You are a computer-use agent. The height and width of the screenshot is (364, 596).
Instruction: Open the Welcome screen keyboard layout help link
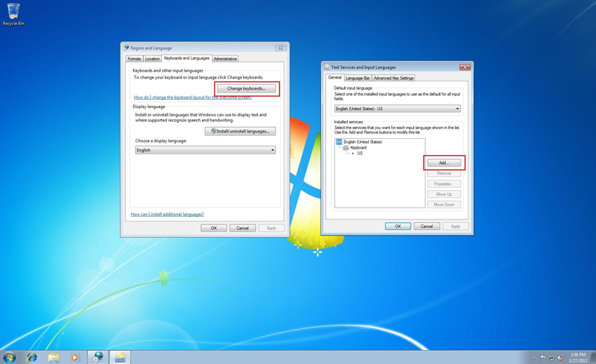pos(193,97)
